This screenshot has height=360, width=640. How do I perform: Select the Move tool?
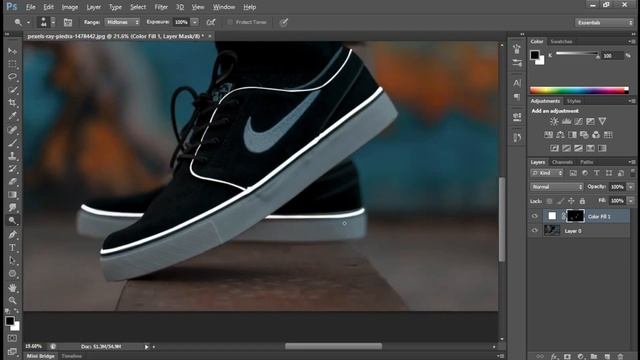pos(12,51)
